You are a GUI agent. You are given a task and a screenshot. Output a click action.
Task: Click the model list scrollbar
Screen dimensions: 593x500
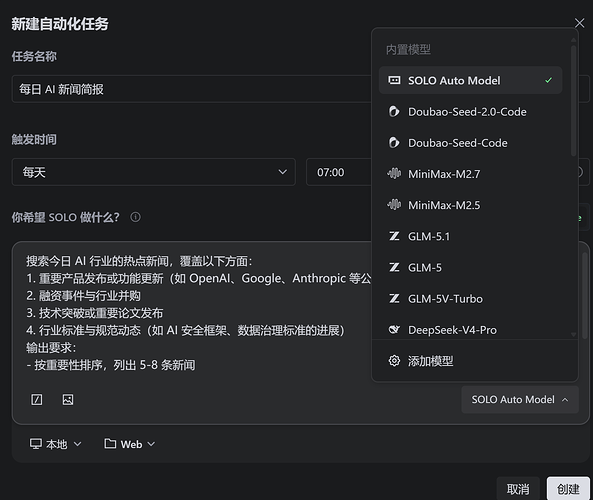(x=573, y=101)
